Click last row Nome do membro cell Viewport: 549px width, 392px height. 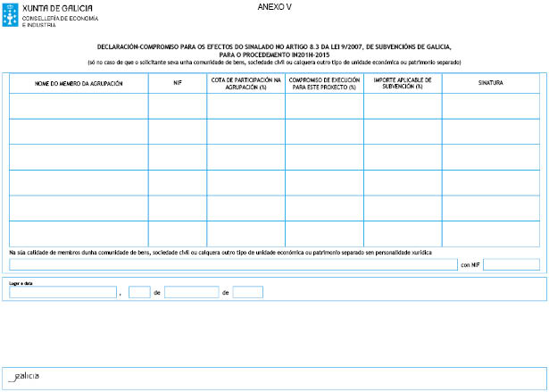79,233
